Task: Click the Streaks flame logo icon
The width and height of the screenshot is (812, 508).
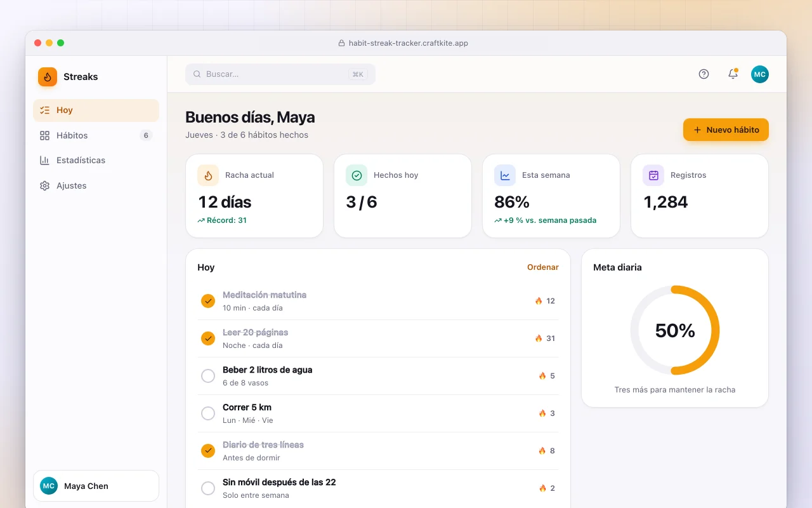Action: point(48,77)
